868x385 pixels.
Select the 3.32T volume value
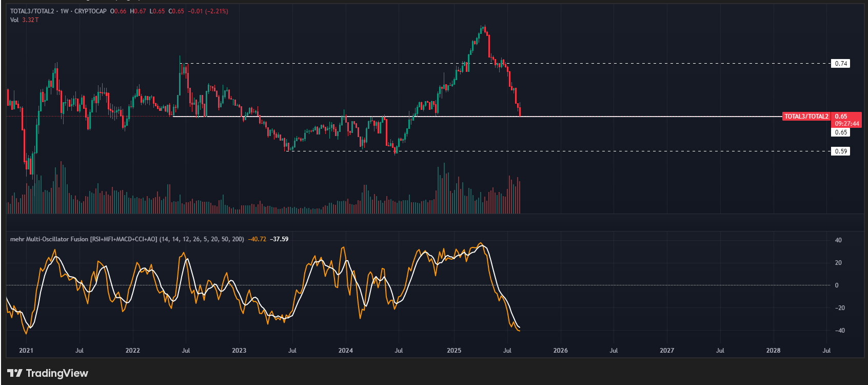(30, 20)
